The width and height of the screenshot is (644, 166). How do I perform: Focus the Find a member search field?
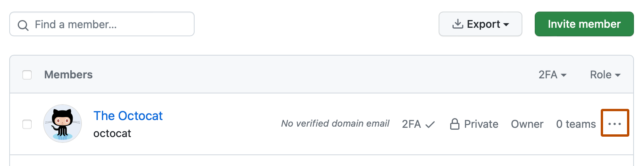click(x=108, y=24)
